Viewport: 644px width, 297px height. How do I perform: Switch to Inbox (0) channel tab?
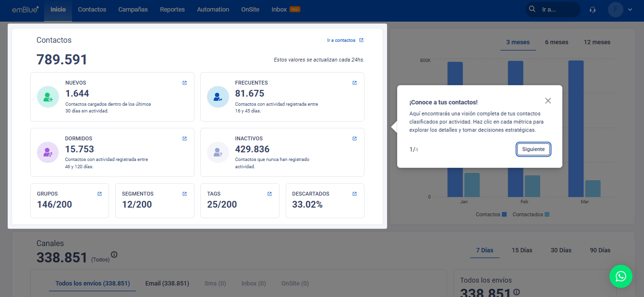(x=254, y=284)
